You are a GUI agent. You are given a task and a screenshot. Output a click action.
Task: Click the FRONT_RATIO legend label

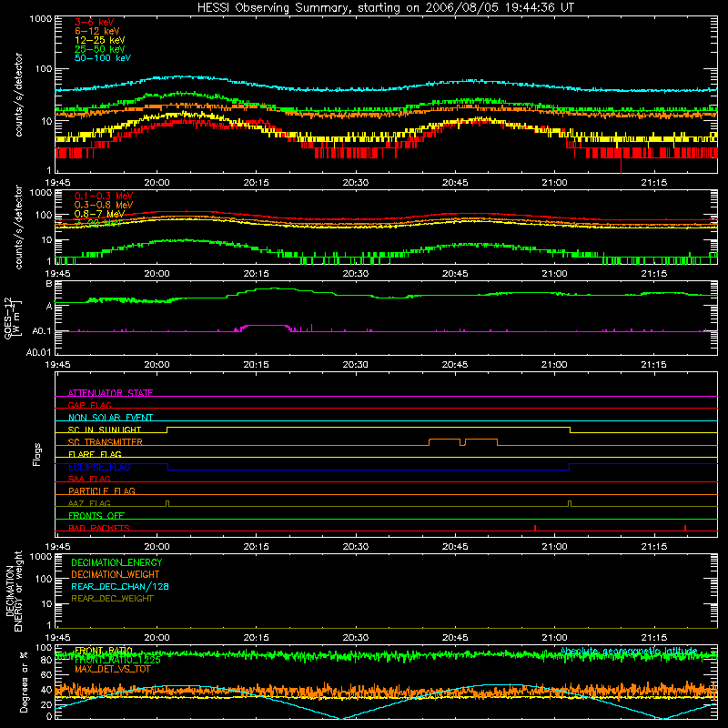point(104,651)
